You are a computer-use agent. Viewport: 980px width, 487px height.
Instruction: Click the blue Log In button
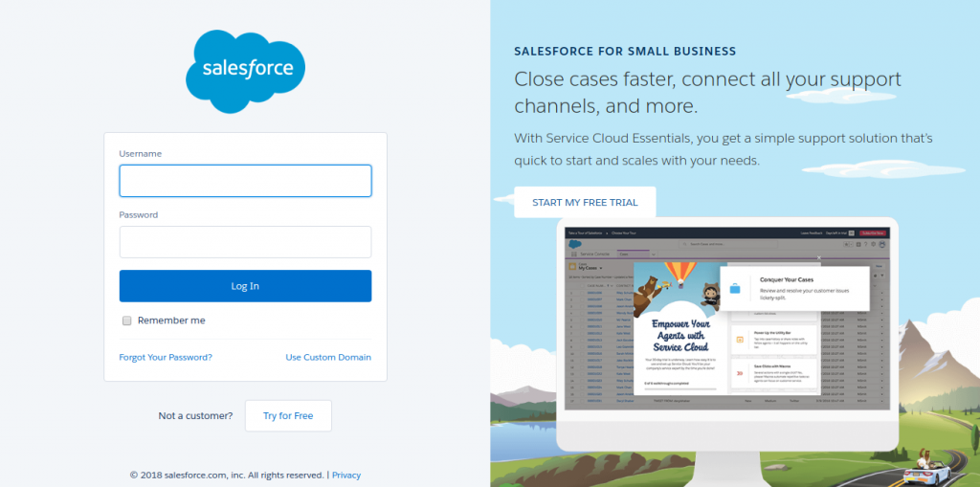click(245, 286)
